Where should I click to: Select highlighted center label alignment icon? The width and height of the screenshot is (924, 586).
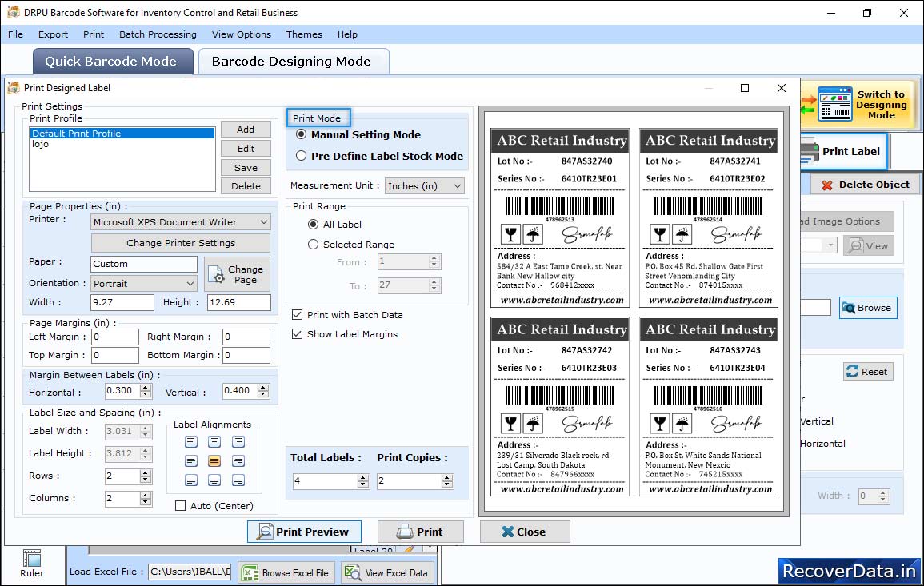pyautogui.click(x=214, y=461)
